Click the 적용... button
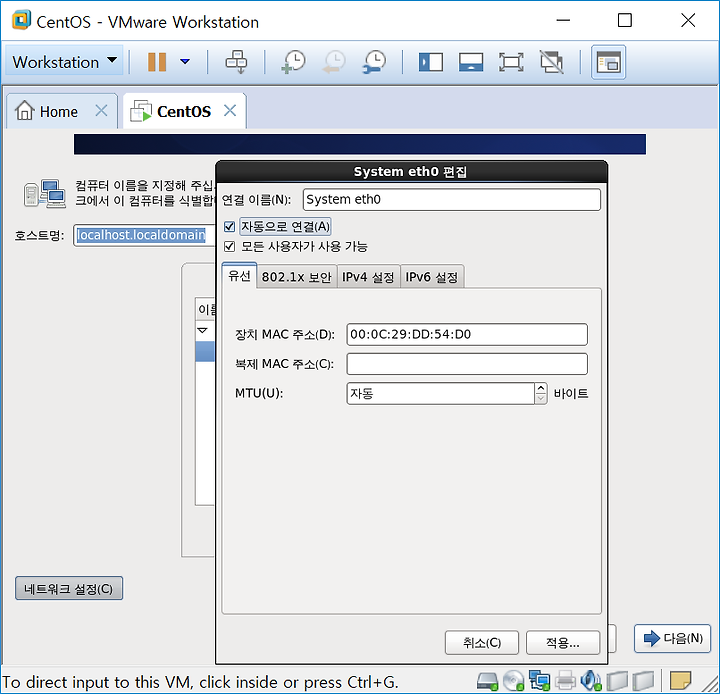720x694 pixels. coord(562,642)
